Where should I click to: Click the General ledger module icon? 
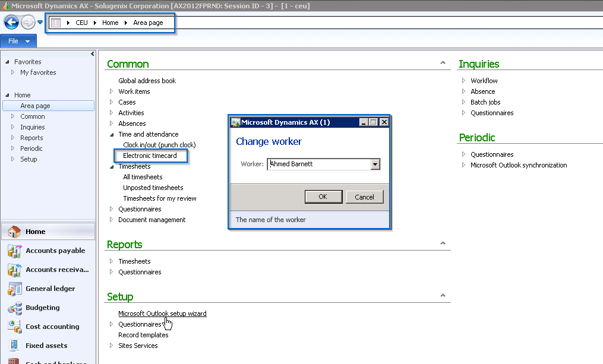coord(14,289)
